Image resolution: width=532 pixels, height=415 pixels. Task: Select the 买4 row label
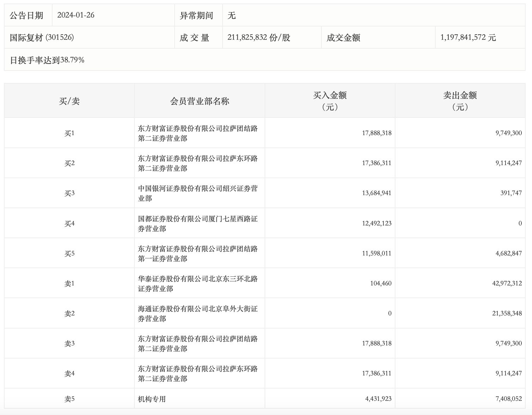click(x=69, y=224)
